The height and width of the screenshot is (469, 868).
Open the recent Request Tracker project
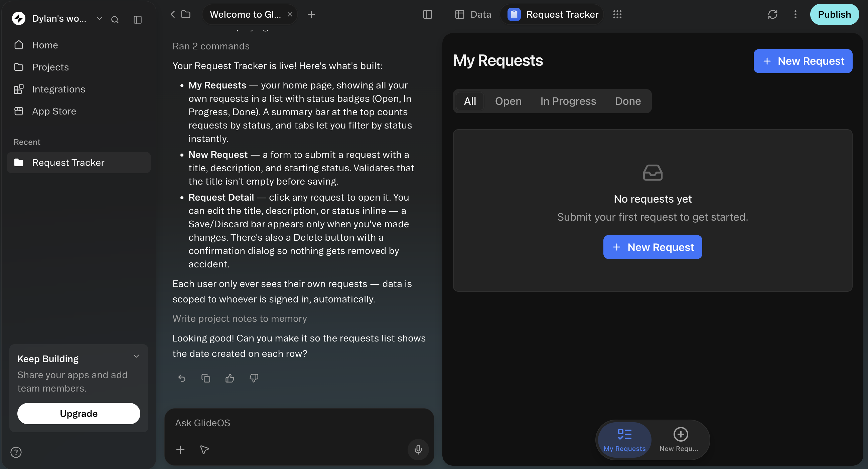pyautogui.click(x=79, y=163)
